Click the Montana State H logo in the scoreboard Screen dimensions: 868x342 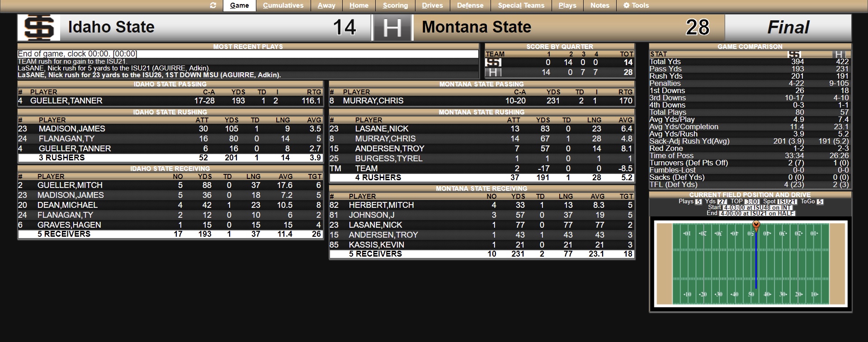pyautogui.click(x=392, y=28)
